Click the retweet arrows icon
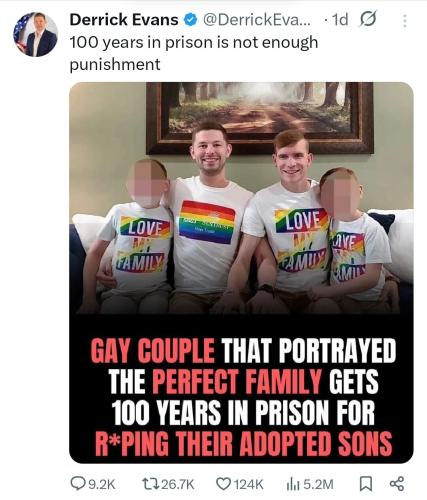This screenshot has width=427, height=500. [150, 484]
